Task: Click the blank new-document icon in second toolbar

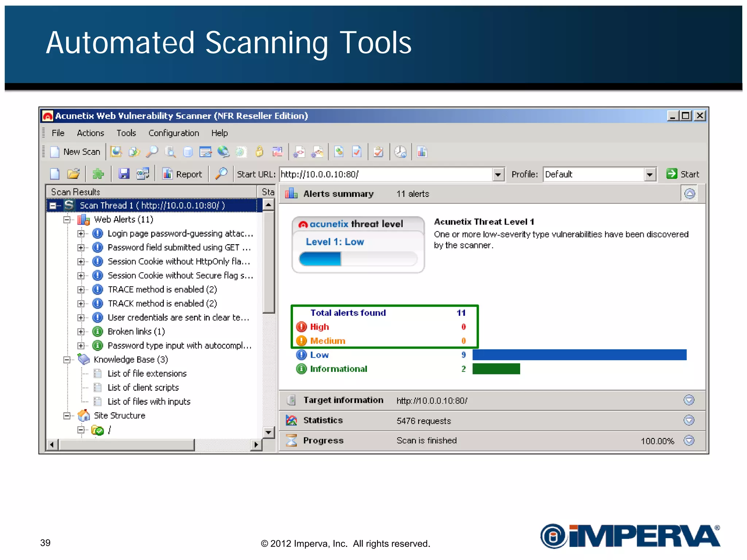Action: click(55, 174)
